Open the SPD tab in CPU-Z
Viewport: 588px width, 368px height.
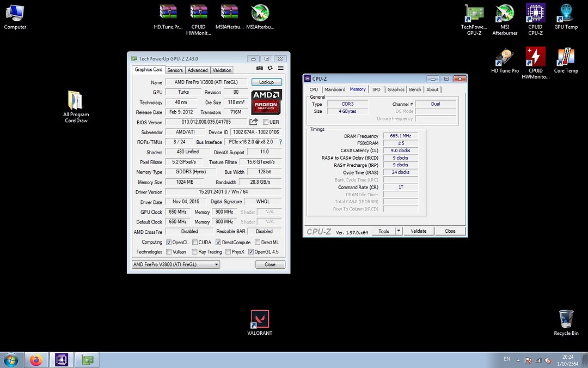[x=377, y=89]
